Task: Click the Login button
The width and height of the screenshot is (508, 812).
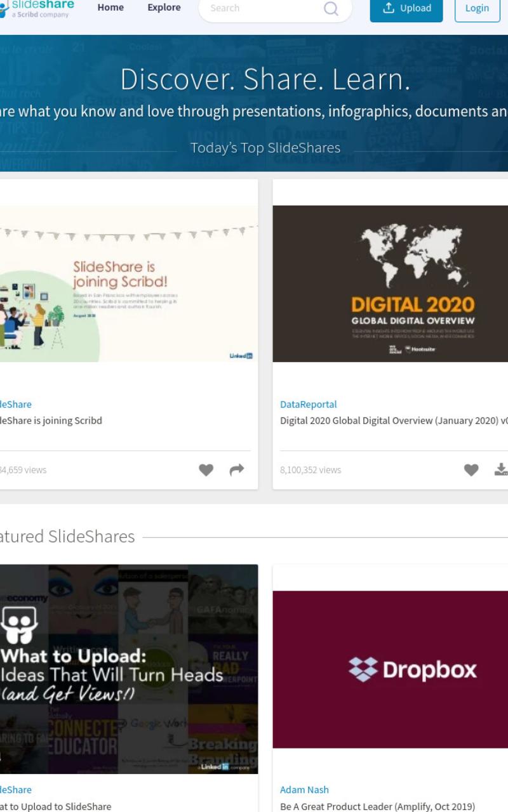Action: pyautogui.click(x=477, y=9)
